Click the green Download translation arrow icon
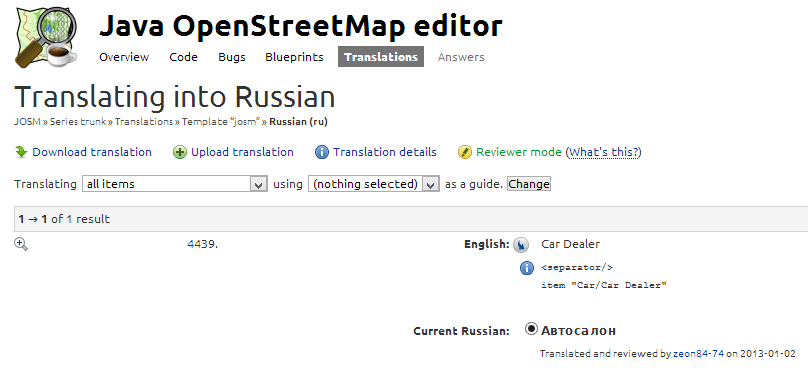 click(21, 152)
